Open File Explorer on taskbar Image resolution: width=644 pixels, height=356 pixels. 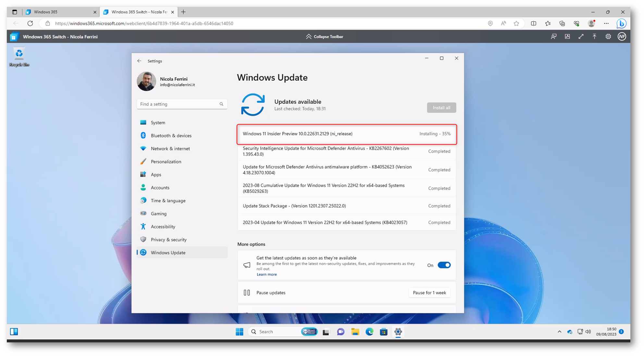pos(355,332)
